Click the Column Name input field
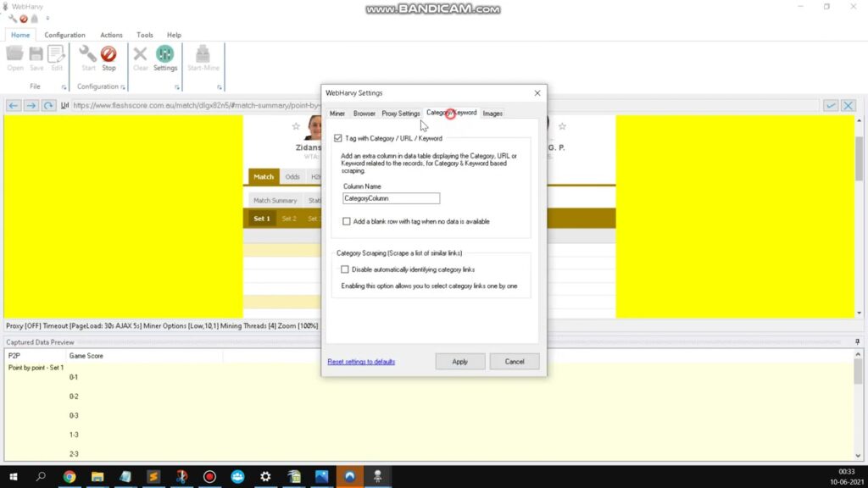 (392, 198)
